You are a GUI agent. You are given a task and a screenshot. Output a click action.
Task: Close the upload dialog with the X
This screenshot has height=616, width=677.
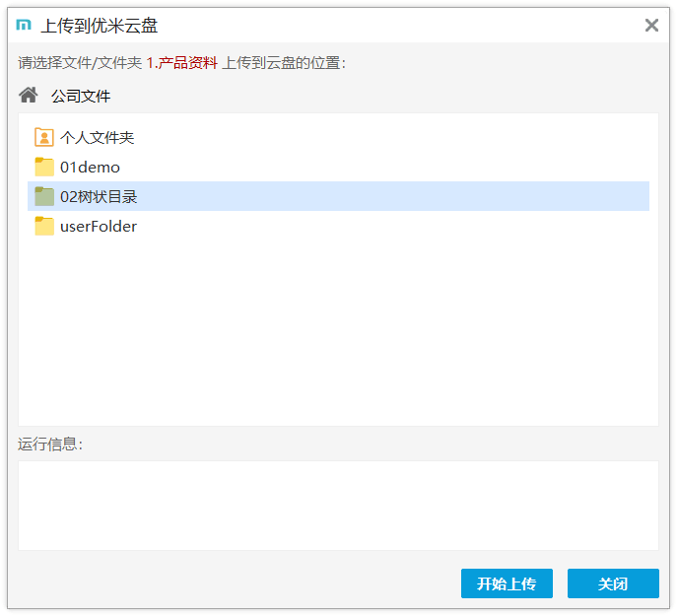click(x=651, y=26)
